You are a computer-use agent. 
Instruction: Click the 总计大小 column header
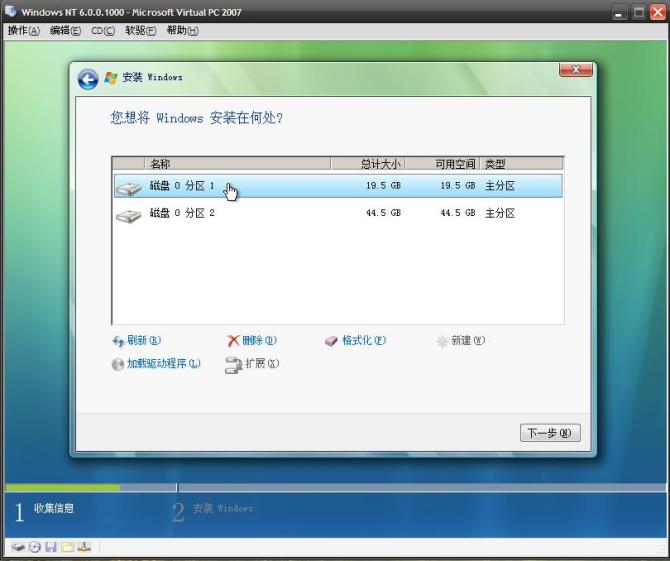pos(367,164)
